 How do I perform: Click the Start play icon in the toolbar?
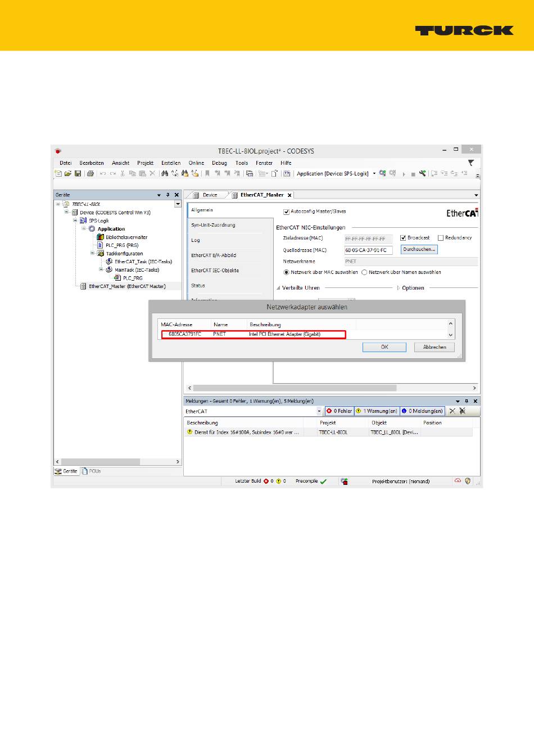[404, 174]
